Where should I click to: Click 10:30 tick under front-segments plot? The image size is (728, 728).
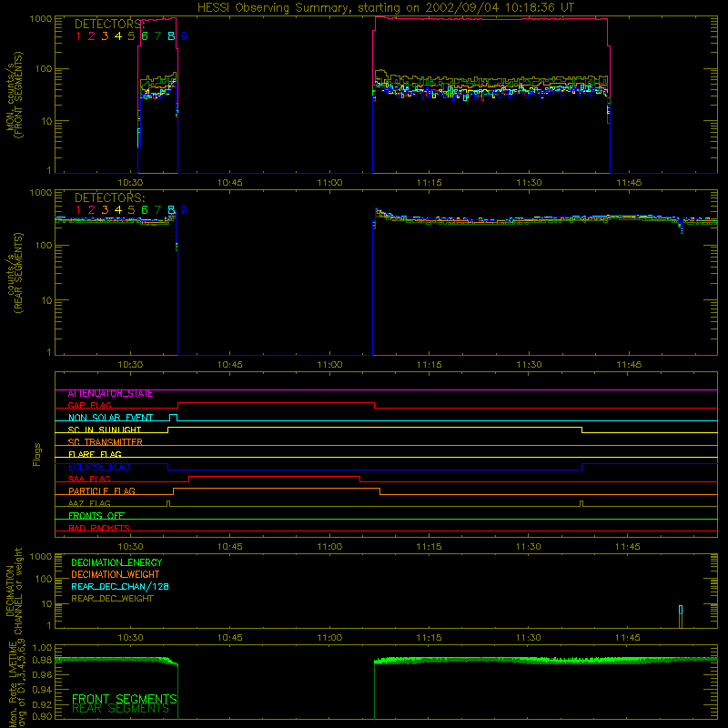click(x=130, y=183)
